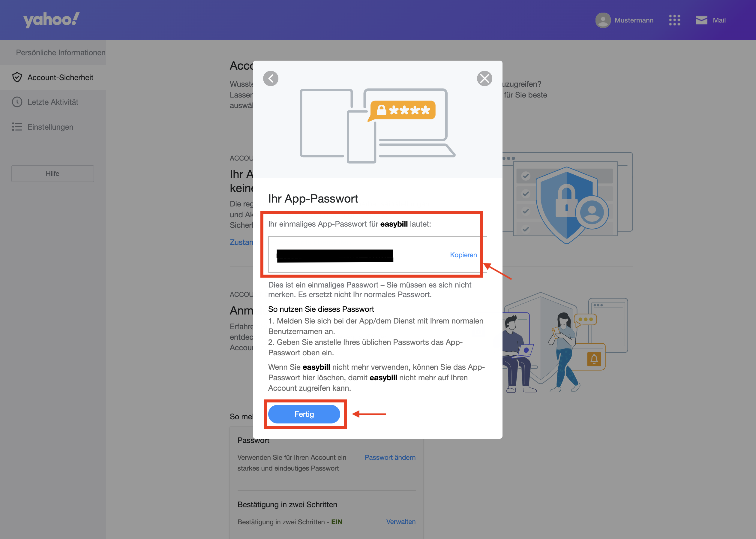Image resolution: width=756 pixels, height=539 pixels.
Task: Click the Fertig button
Action: coord(304,414)
